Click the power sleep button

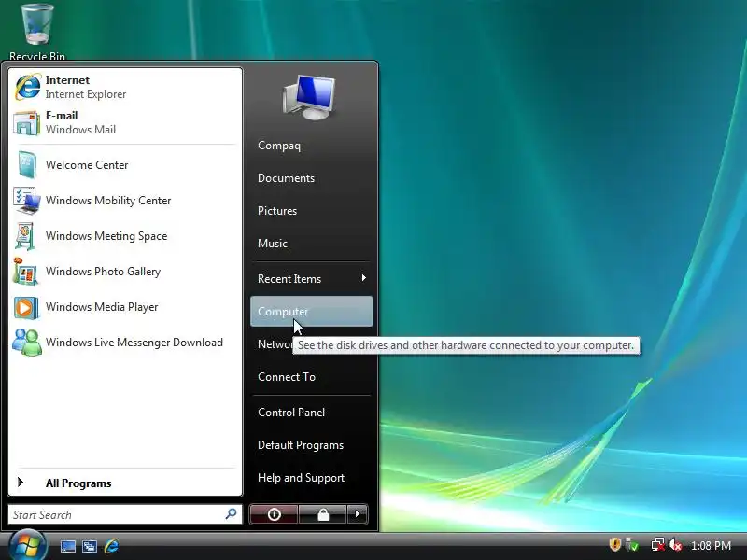click(274, 514)
